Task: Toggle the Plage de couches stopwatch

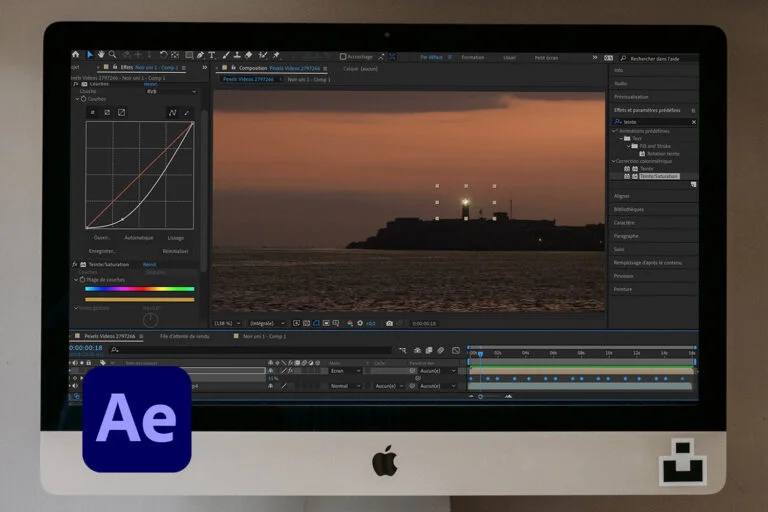Action: [x=83, y=280]
